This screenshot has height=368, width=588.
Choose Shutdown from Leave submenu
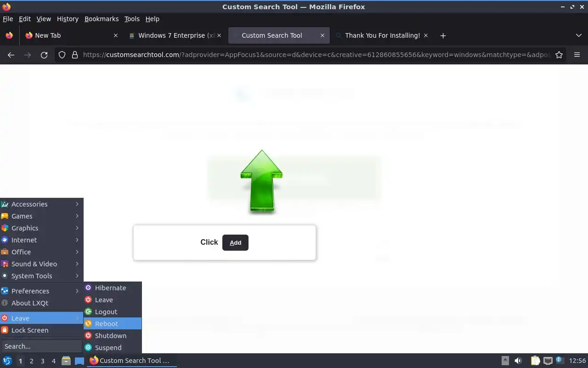coord(113,336)
